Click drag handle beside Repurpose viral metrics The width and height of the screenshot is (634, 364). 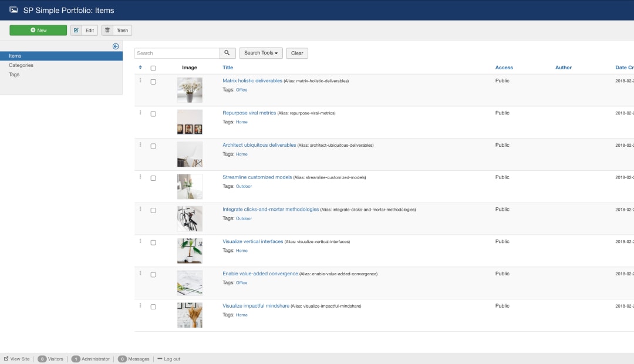(x=140, y=113)
